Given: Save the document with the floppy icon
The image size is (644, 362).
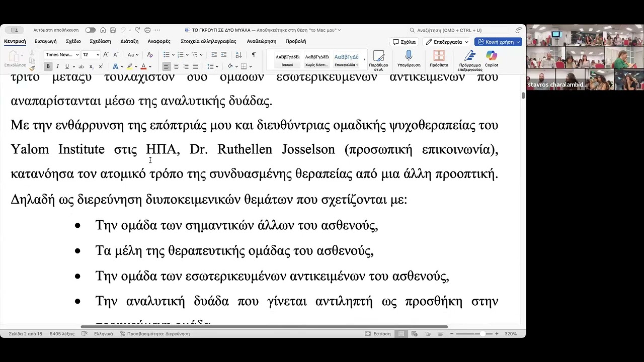Looking at the screenshot, I should pyautogui.click(x=113, y=30).
